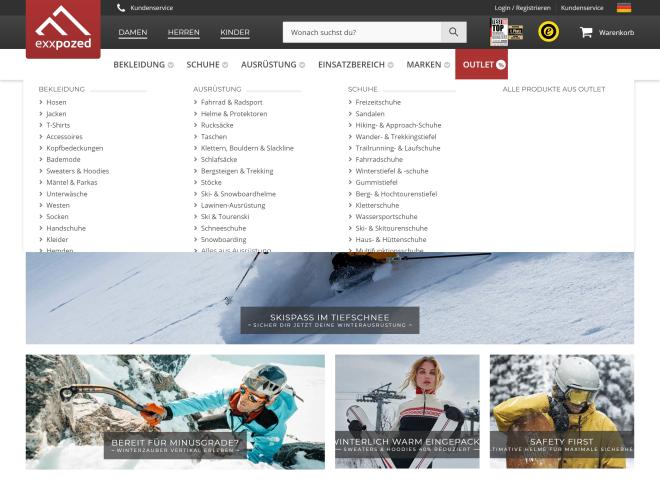Click the percent badge on Outlet
Viewport: 660px width, 494px height.
[x=500, y=64]
